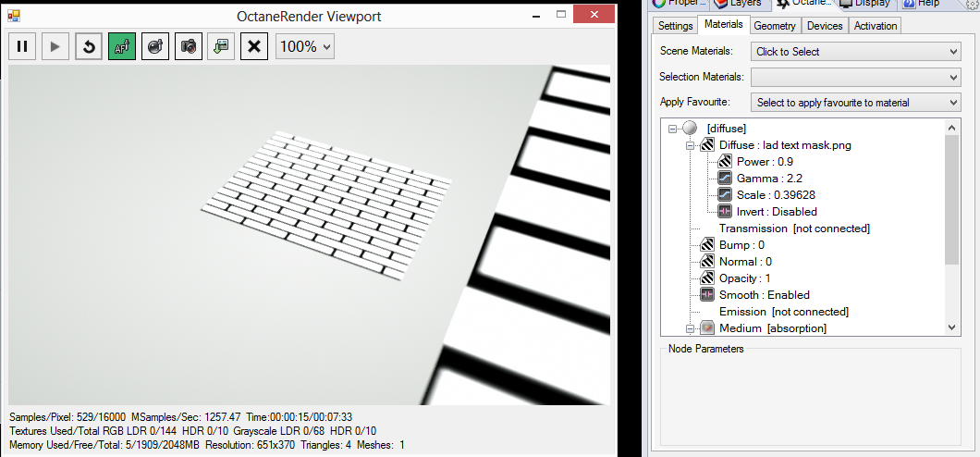Open the Scene Materials dropdown
980x457 pixels.
coord(855,52)
